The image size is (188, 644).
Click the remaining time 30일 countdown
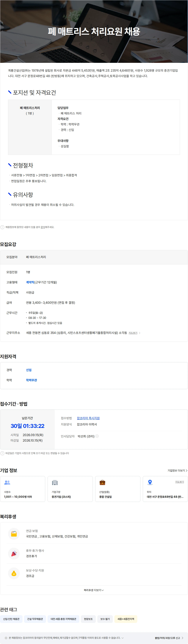click(x=27, y=426)
